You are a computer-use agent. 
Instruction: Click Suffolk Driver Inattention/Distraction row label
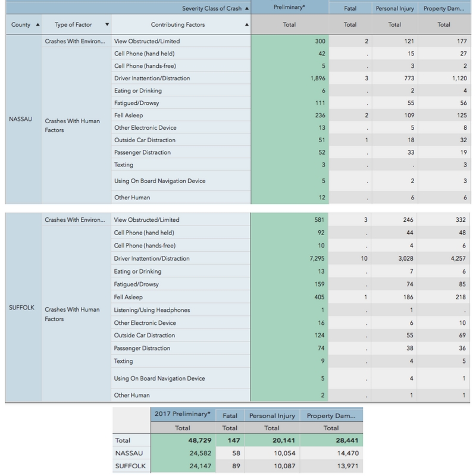pyautogui.click(x=152, y=259)
